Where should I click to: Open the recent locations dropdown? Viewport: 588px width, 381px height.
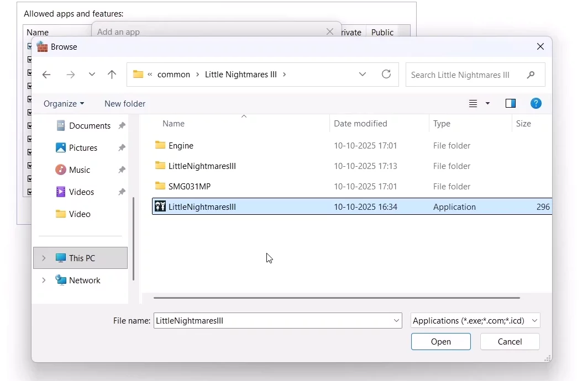[92, 75]
